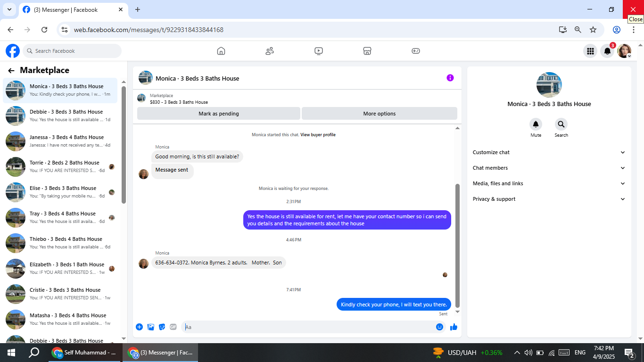Open Windows notification center icon
Viewport: 644px width, 362px height.
tap(629, 353)
